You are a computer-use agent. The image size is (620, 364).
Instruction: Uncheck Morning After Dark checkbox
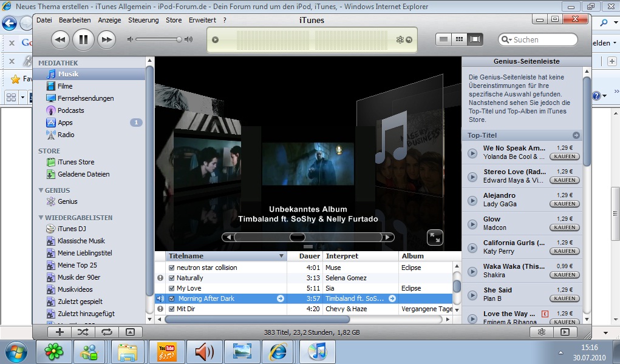point(172,298)
